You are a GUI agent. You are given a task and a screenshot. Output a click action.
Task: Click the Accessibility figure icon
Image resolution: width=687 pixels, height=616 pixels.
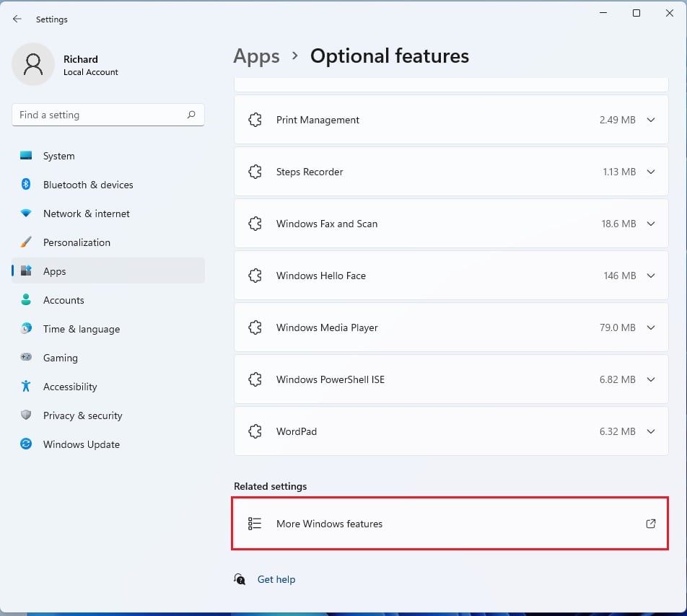click(26, 386)
